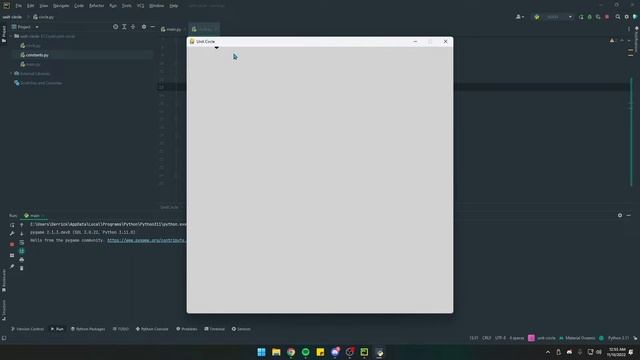
Task: Open the File menu
Action: click(x=19, y=6)
